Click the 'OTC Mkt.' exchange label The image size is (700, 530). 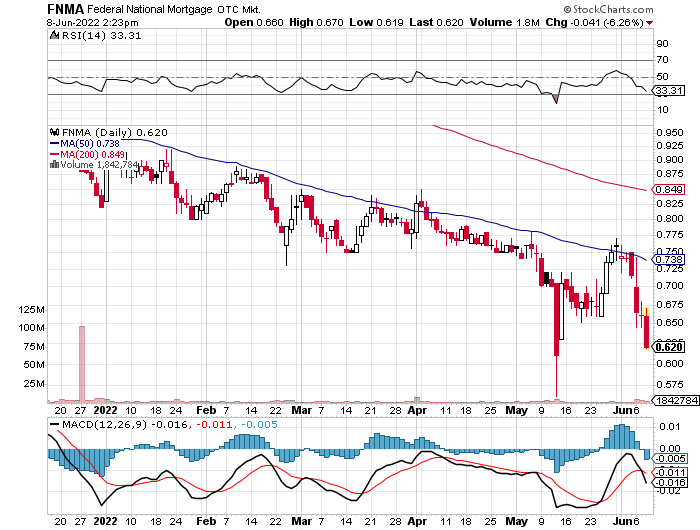pyautogui.click(x=239, y=9)
